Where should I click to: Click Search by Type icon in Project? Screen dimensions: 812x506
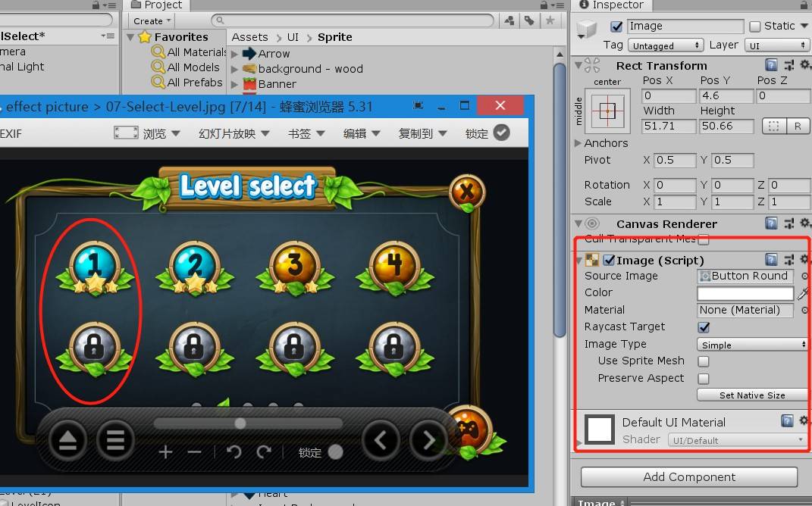(510, 20)
